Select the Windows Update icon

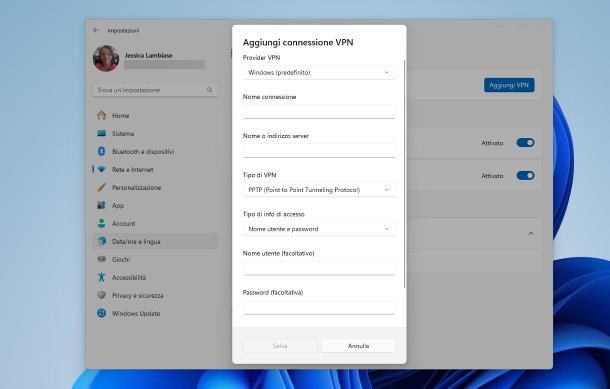tap(102, 313)
